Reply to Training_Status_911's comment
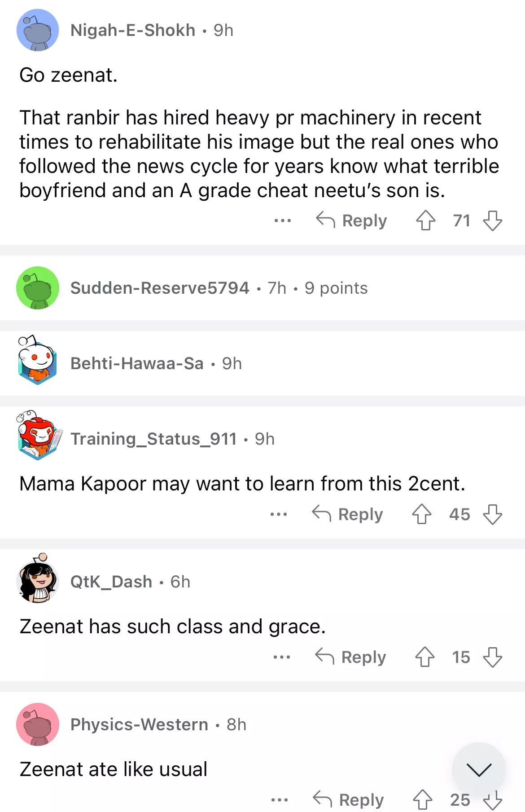The height and width of the screenshot is (812, 525). 347,514
